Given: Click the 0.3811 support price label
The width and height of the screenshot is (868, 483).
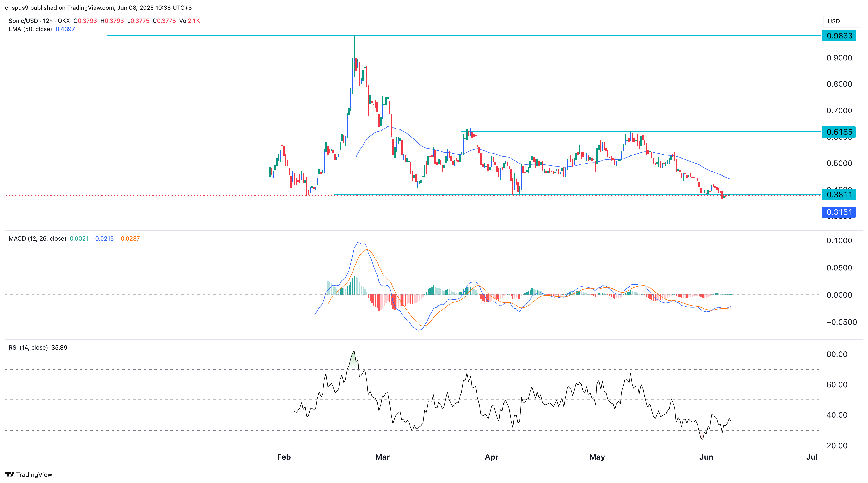Looking at the screenshot, I should coord(839,194).
